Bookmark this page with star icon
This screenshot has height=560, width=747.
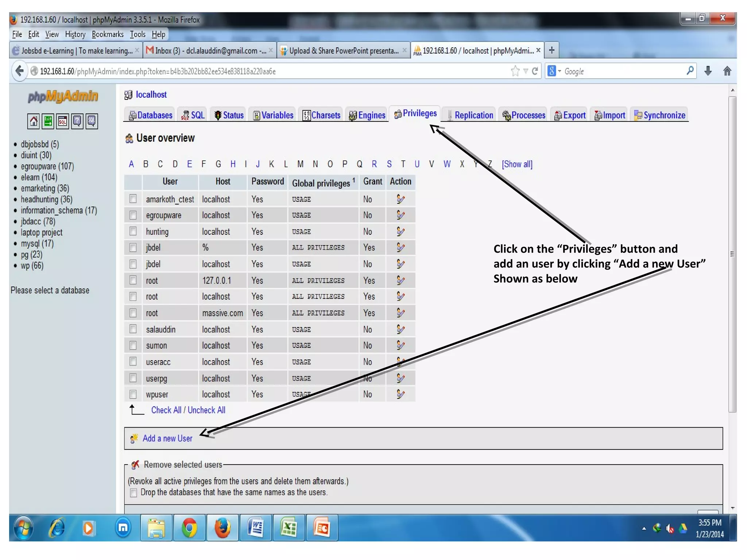[515, 71]
